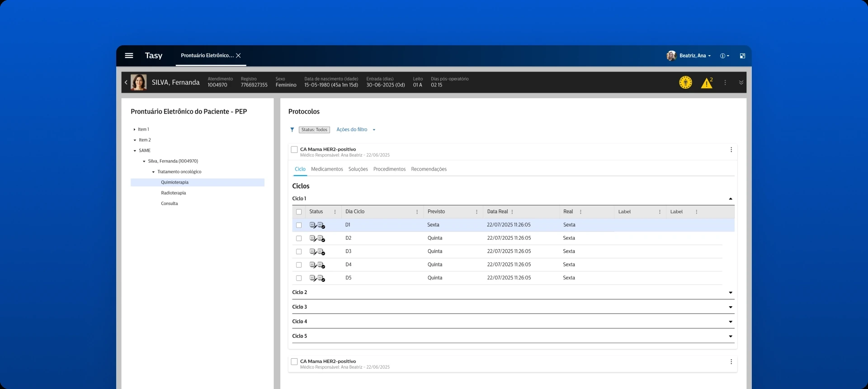This screenshot has height=389, width=868.
Task: Click the status icons in row D3
Action: tap(317, 251)
